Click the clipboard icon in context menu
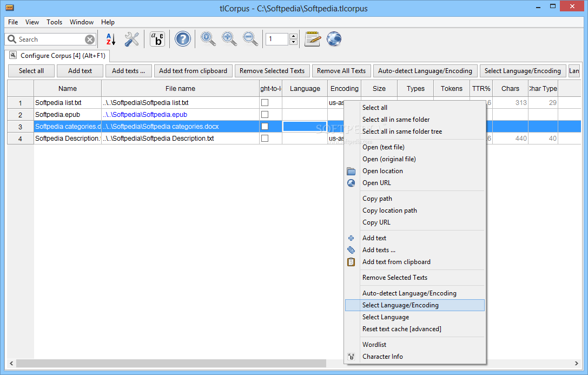The height and width of the screenshot is (375, 588). point(351,262)
